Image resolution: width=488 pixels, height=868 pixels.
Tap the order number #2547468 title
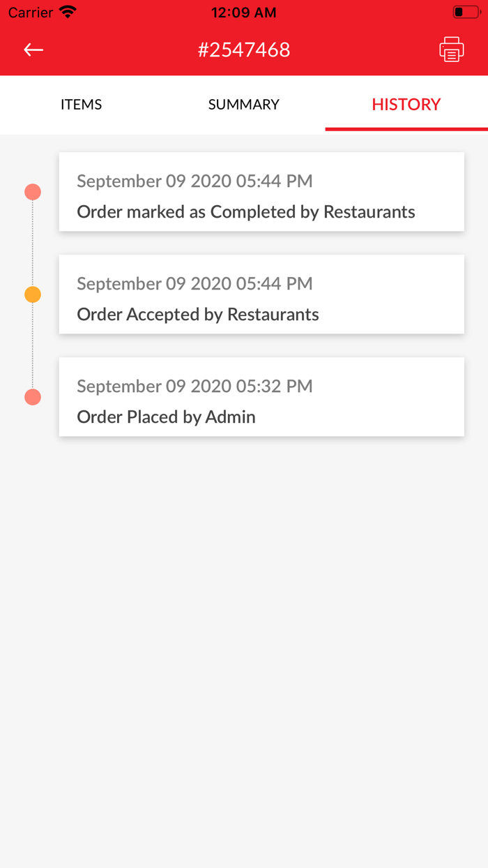(x=244, y=50)
